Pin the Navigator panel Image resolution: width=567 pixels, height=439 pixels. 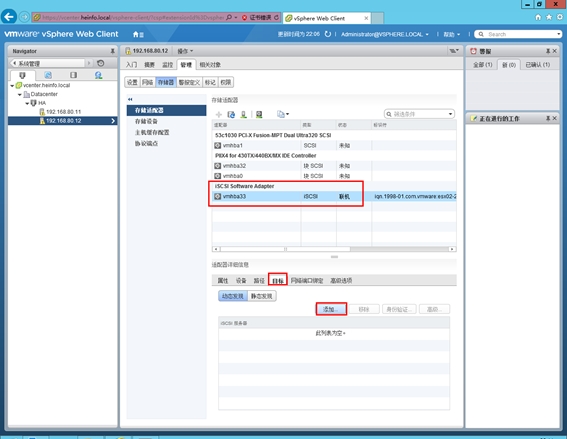point(112,51)
